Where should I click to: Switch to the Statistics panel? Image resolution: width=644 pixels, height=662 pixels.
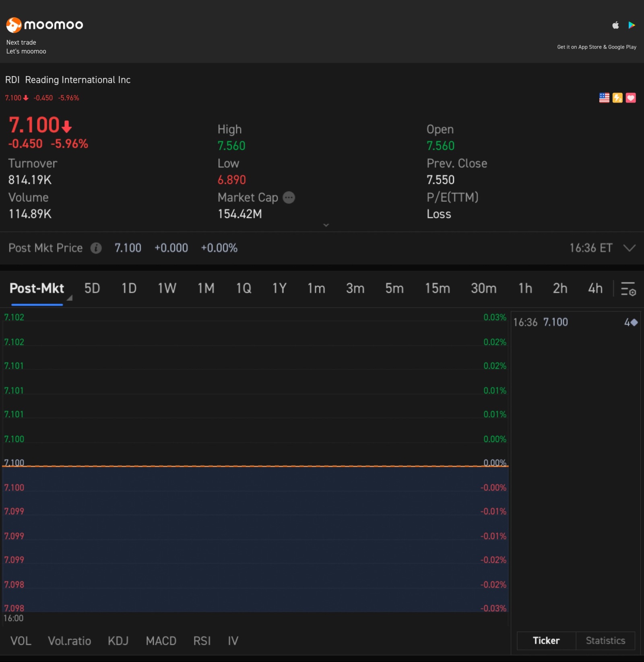coord(605,641)
